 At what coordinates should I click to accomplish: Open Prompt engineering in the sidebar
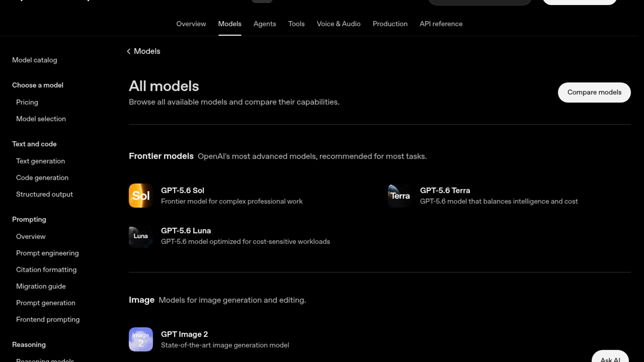47,253
